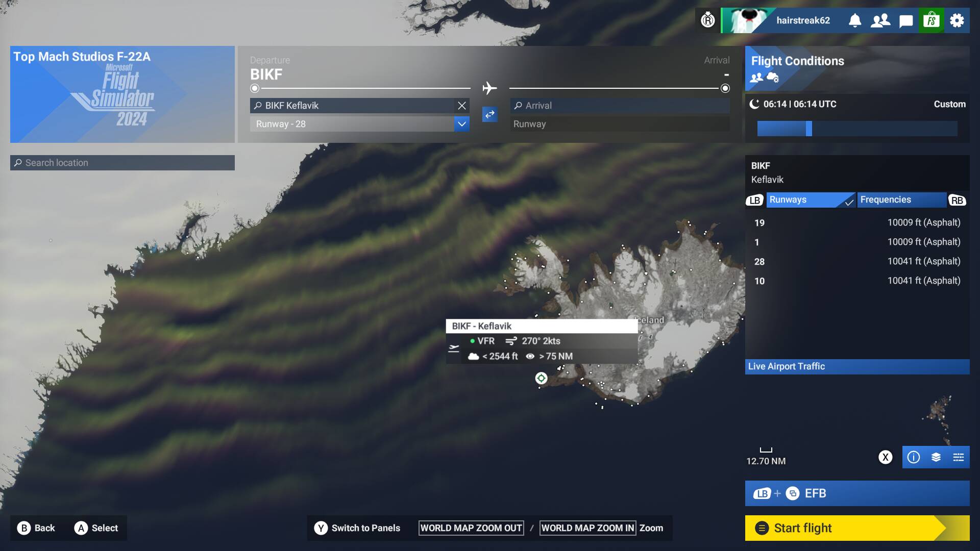Click the BIKF airport marker on map
980x551 pixels.
point(541,378)
